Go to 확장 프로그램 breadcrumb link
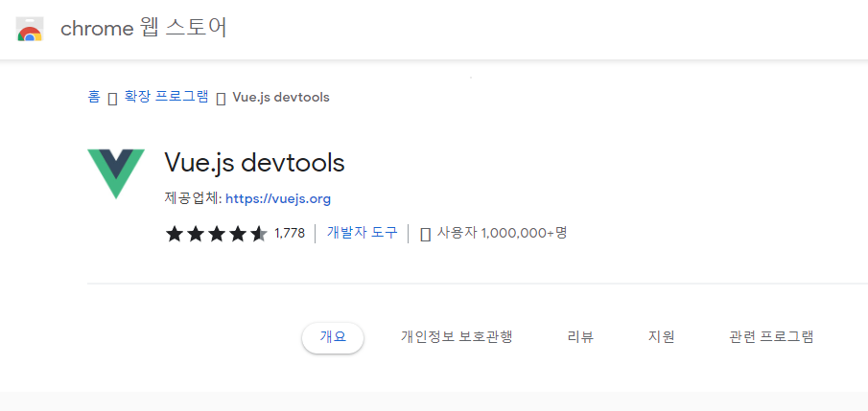The image size is (868, 411). coord(166,98)
